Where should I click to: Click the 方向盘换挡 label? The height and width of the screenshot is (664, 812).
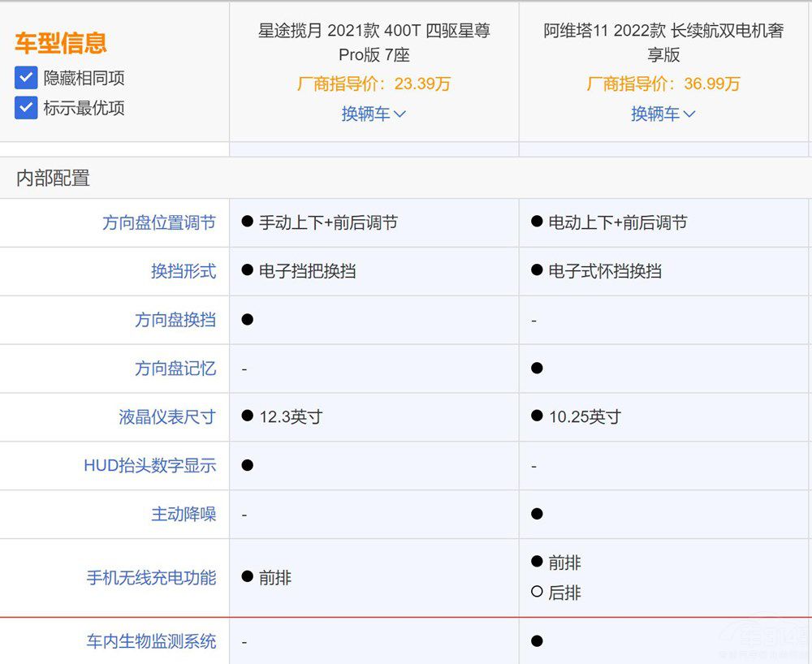pos(175,320)
